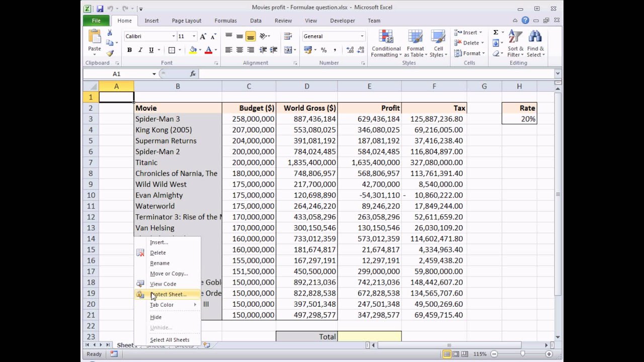Toggle Bold formatting
This screenshot has width=644, height=362.
pos(129,50)
